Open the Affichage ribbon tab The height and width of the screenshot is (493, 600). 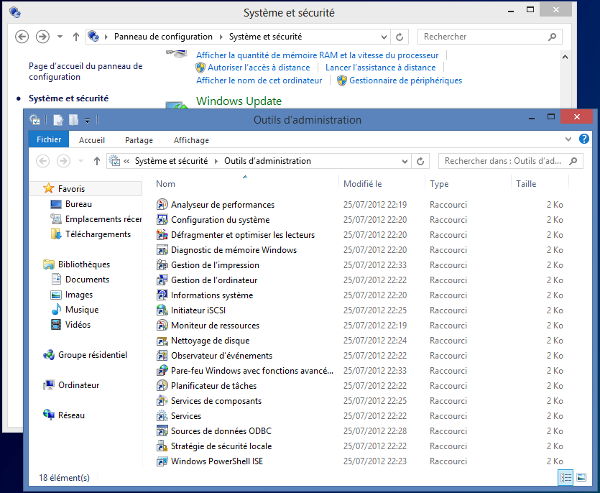coord(191,140)
